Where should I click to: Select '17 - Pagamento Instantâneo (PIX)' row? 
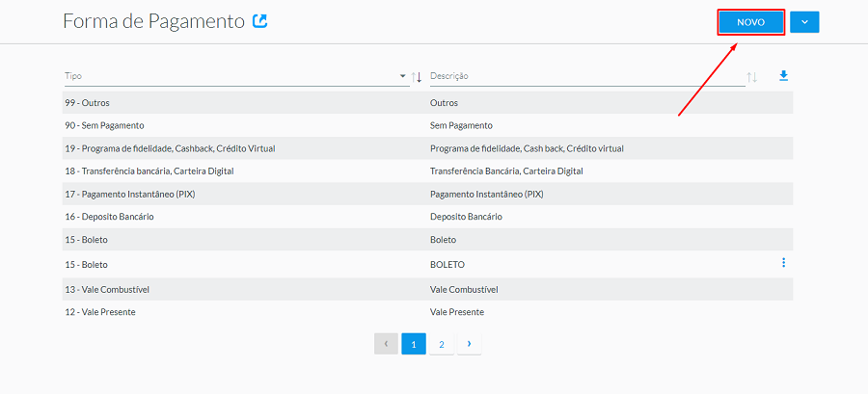pos(427,194)
